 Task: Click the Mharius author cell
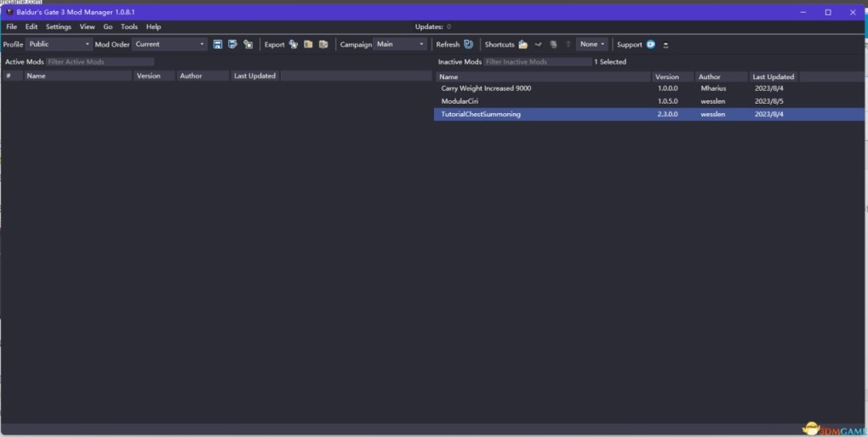(x=713, y=88)
